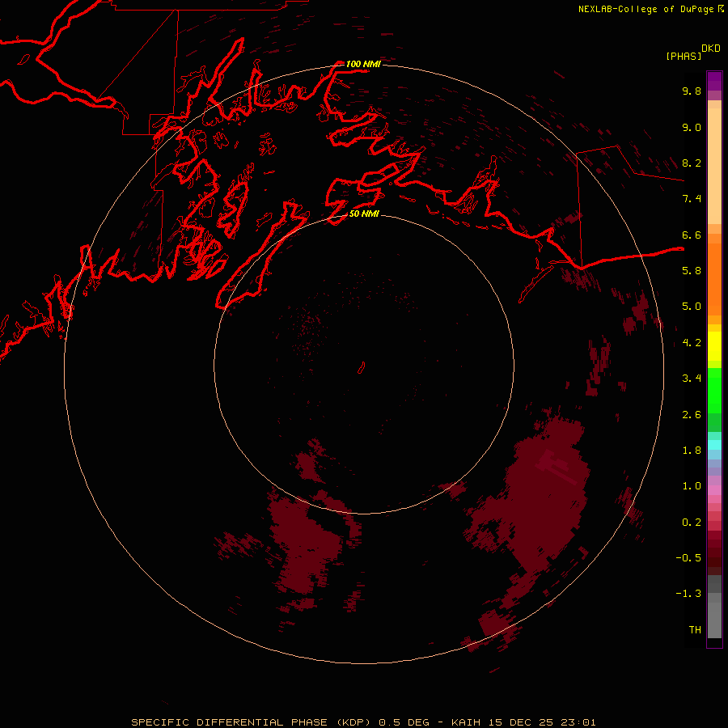Click the 7.4 value on color scale
Screen dimensions: 728x728
click(x=692, y=199)
